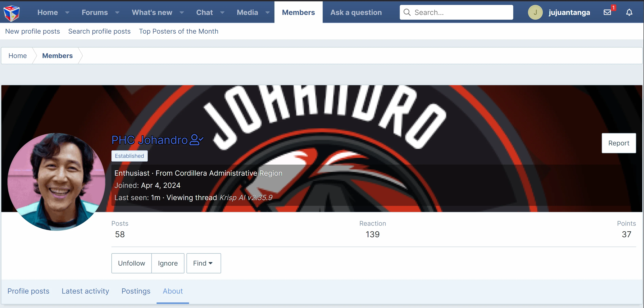This screenshot has height=308, width=644.
Task: Expand the Forums menu arrow
Action: pos(117,12)
